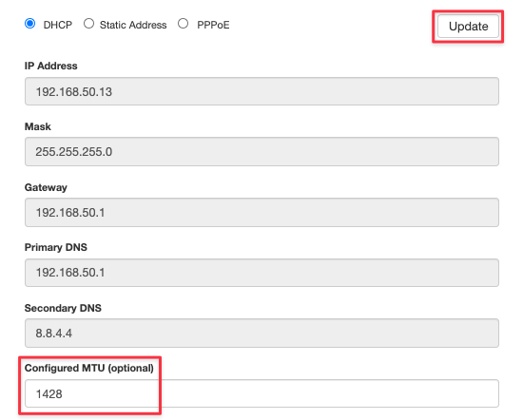Click the PPPoE text label
The height and width of the screenshot is (420, 523).
[213, 25]
